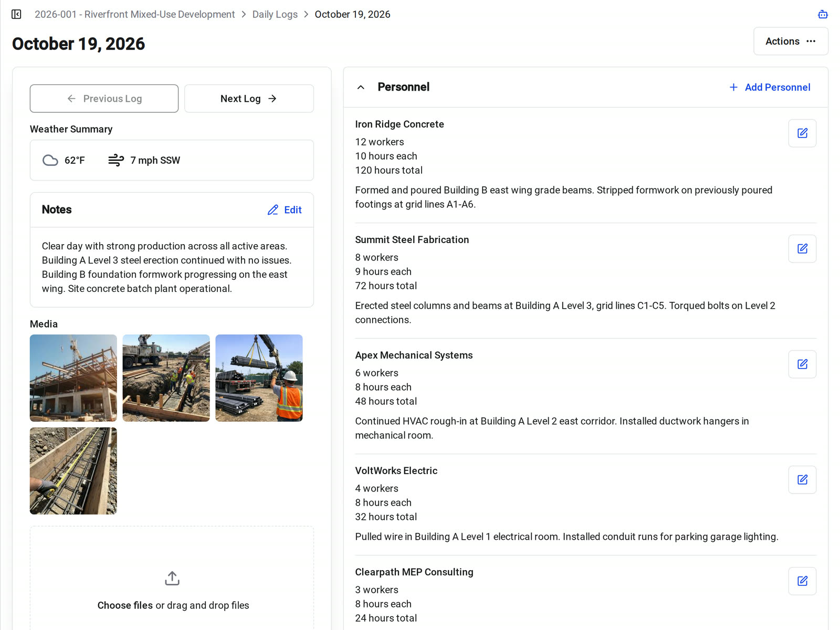The height and width of the screenshot is (630, 840).
Task: Click the Notes body text
Action: 166,267
